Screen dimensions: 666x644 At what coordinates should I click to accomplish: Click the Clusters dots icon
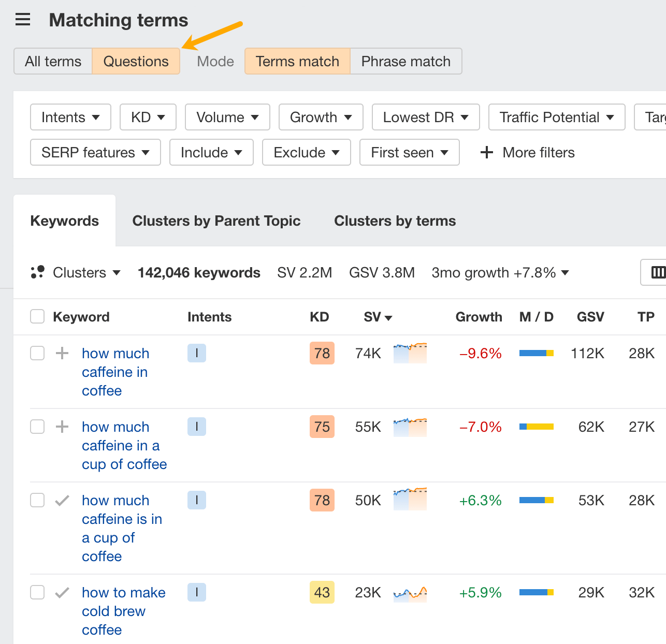38,272
